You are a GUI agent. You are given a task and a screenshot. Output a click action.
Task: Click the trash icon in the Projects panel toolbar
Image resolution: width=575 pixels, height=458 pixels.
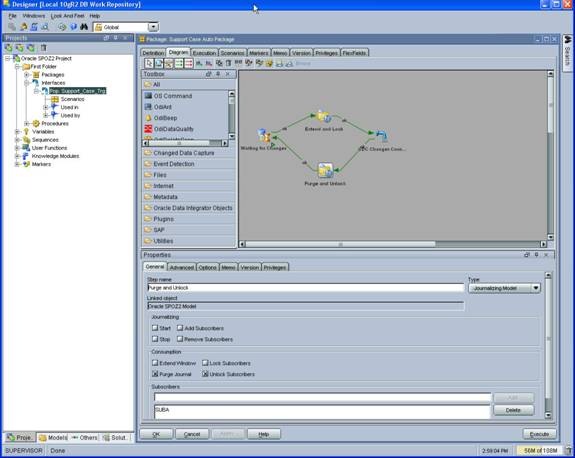43,48
